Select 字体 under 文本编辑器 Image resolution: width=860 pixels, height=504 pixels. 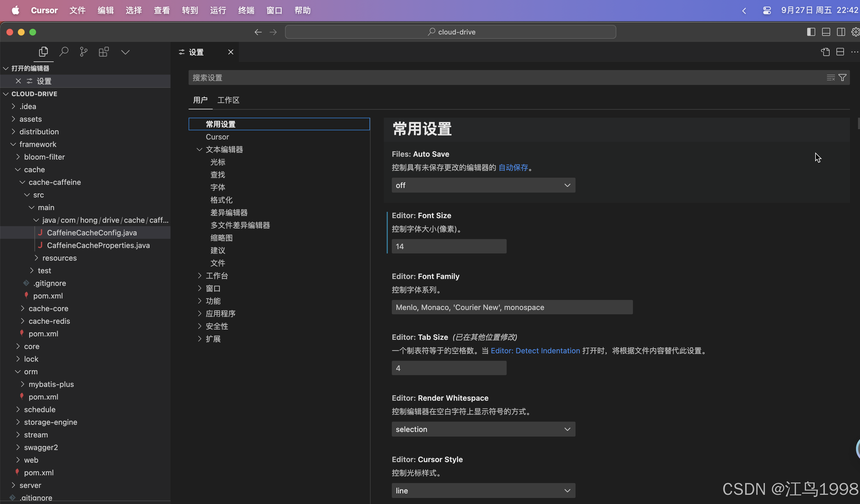point(218,187)
